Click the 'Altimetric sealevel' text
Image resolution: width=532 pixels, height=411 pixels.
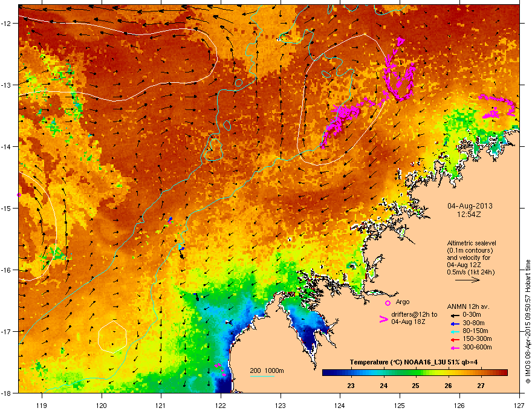pyautogui.click(x=472, y=243)
